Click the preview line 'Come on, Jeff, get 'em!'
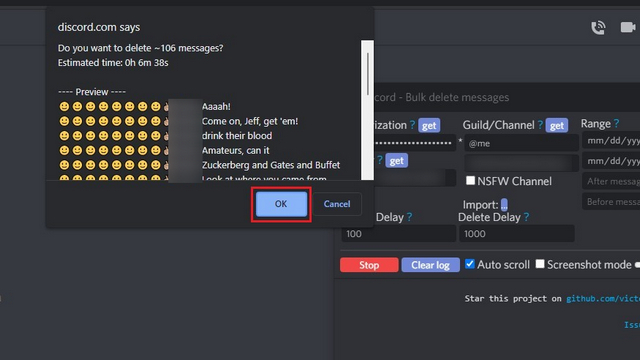This screenshot has height=360, width=640. coord(250,121)
